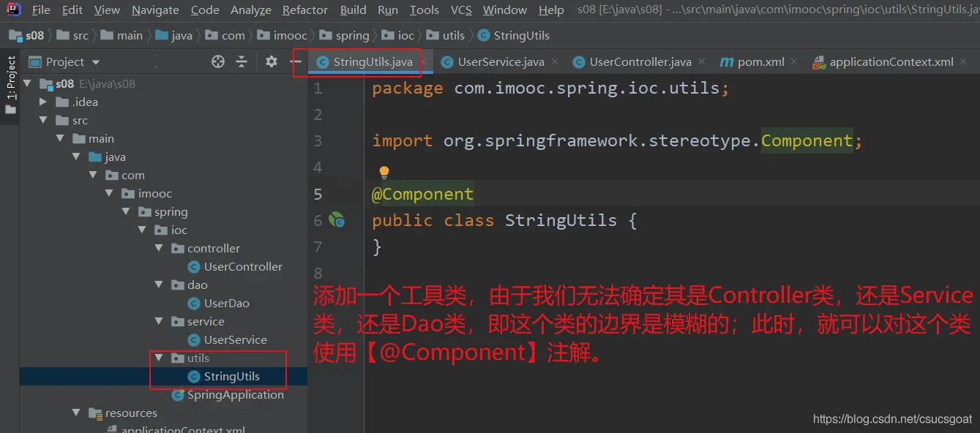980x433 pixels.
Task: Click the locate/scroll from source target icon
Action: [217, 62]
